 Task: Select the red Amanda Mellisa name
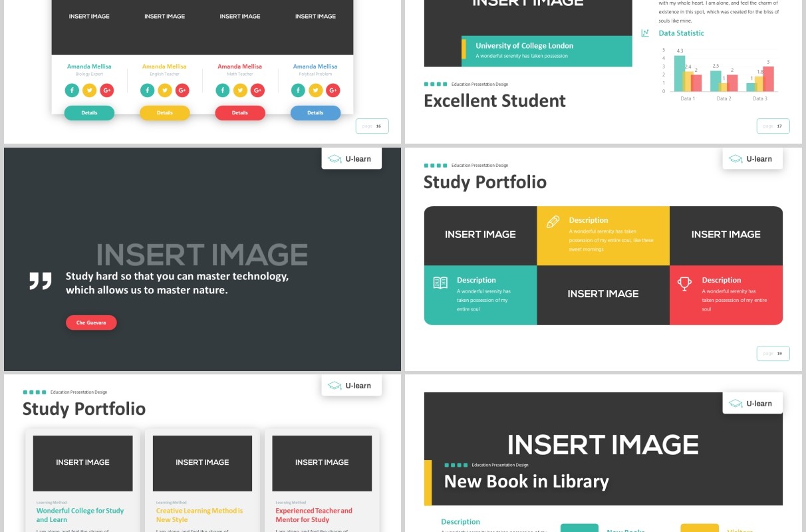[239, 66]
